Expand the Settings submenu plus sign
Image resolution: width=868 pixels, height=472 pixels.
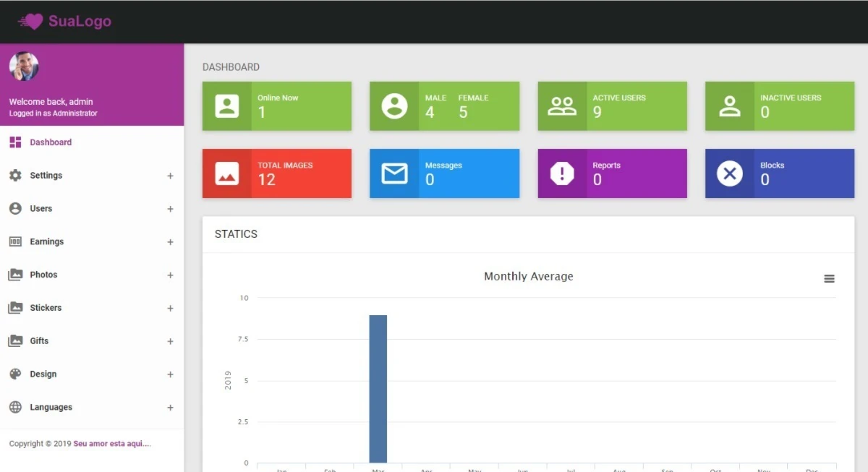(170, 176)
